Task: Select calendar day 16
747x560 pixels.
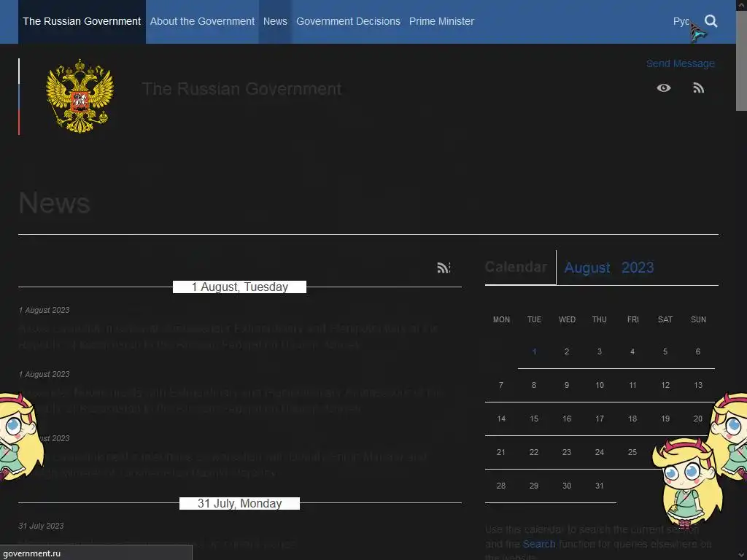Action: pos(566,419)
